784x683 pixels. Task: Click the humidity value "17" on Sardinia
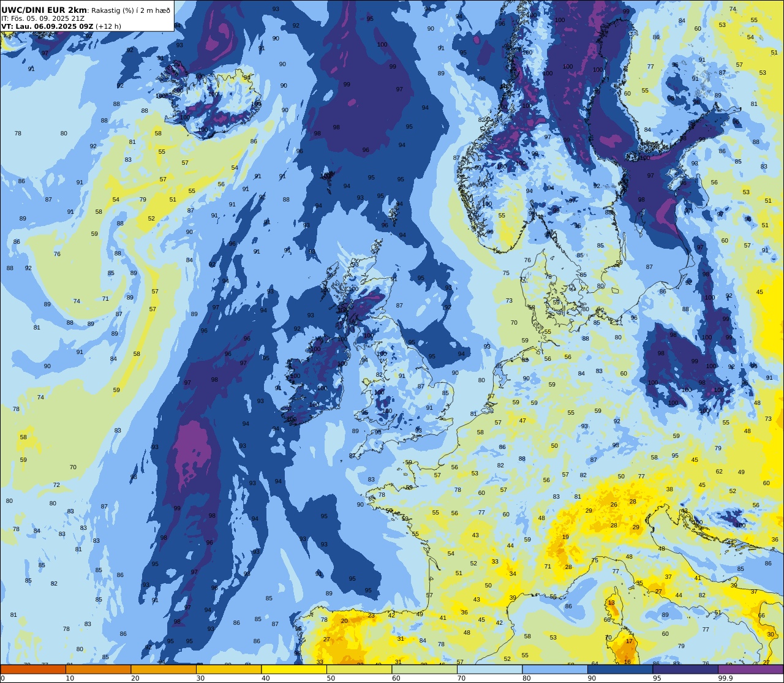pos(629,641)
